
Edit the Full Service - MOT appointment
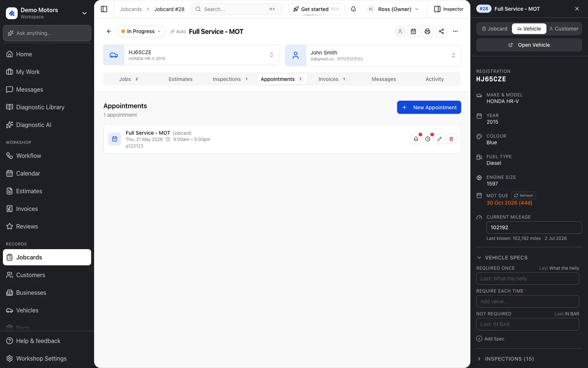click(440, 139)
